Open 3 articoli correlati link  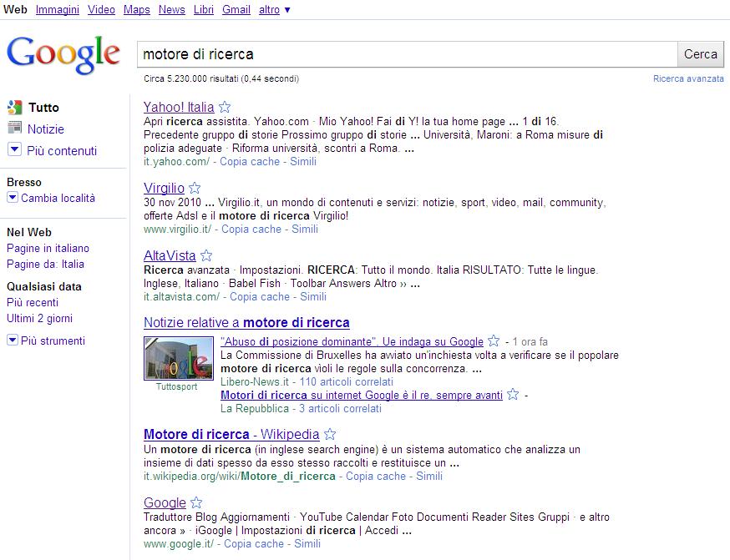(x=340, y=408)
